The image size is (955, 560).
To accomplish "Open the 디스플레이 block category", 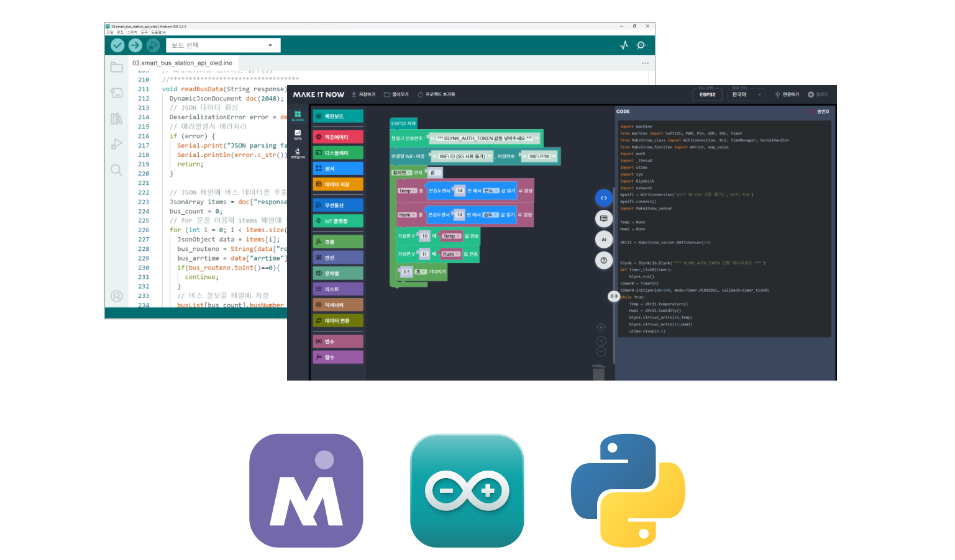I will tap(338, 153).
